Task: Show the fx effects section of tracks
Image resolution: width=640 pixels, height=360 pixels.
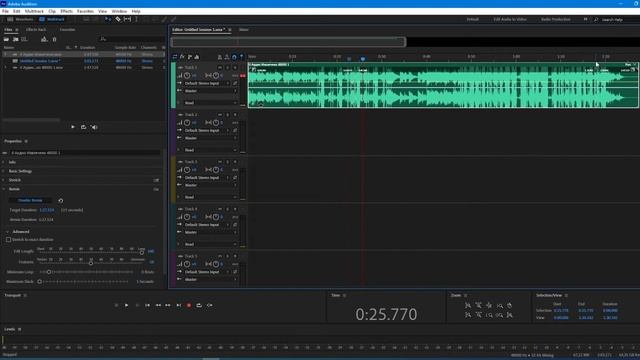Action: (182, 57)
